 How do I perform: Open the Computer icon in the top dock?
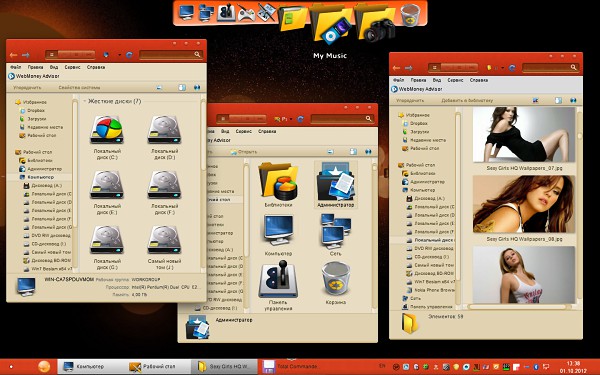186,12
